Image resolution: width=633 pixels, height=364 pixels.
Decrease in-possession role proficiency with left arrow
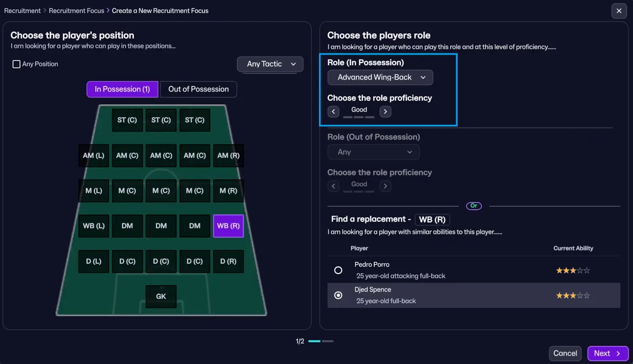pyautogui.click(x=333, y=112)
